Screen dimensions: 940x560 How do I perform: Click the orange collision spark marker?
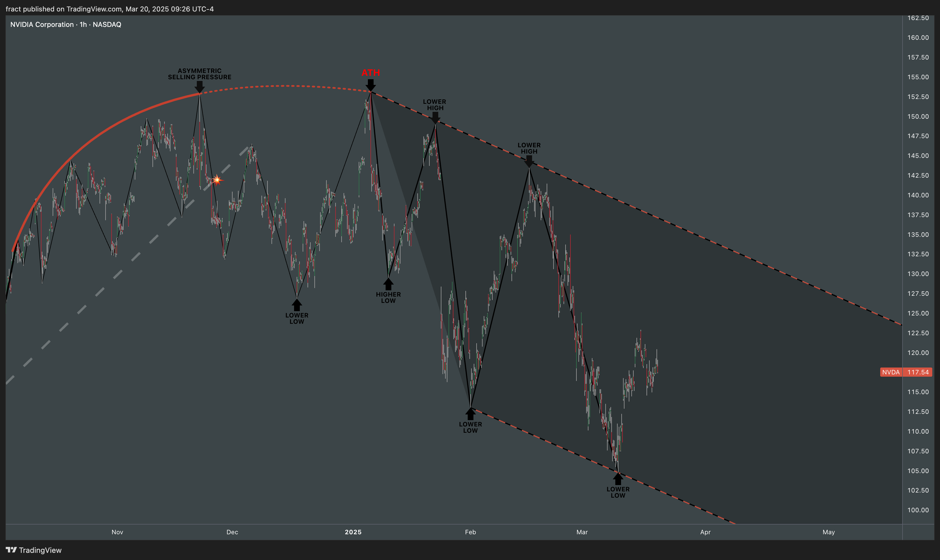point(217,180)
